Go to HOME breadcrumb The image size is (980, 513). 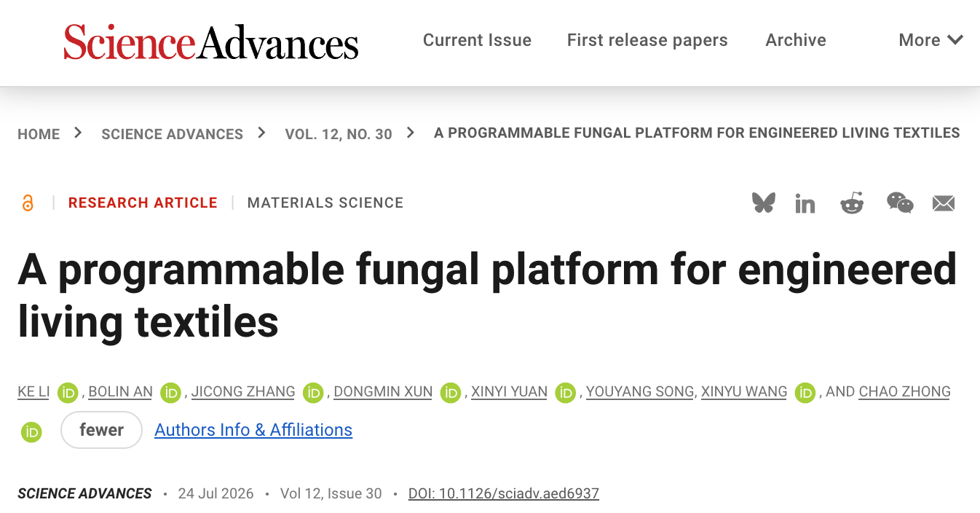point(39,134)
